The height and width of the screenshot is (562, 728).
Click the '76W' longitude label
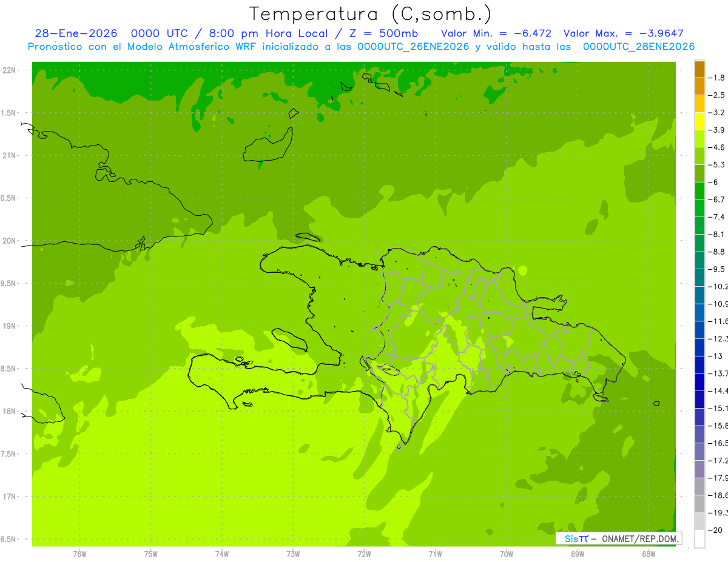coord(79,554)
